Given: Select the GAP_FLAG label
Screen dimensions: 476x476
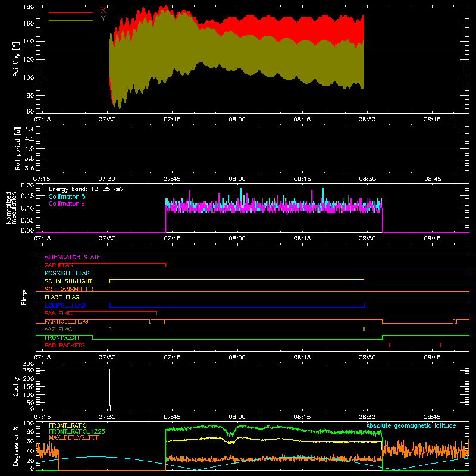Looking at the screenshot, I should [58, 265].
